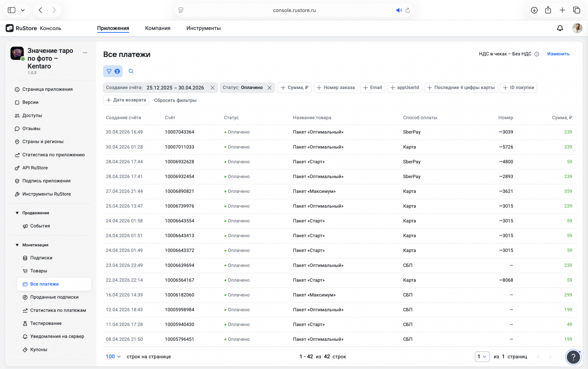Switch to the Компания tab

(x=158, y=28)
